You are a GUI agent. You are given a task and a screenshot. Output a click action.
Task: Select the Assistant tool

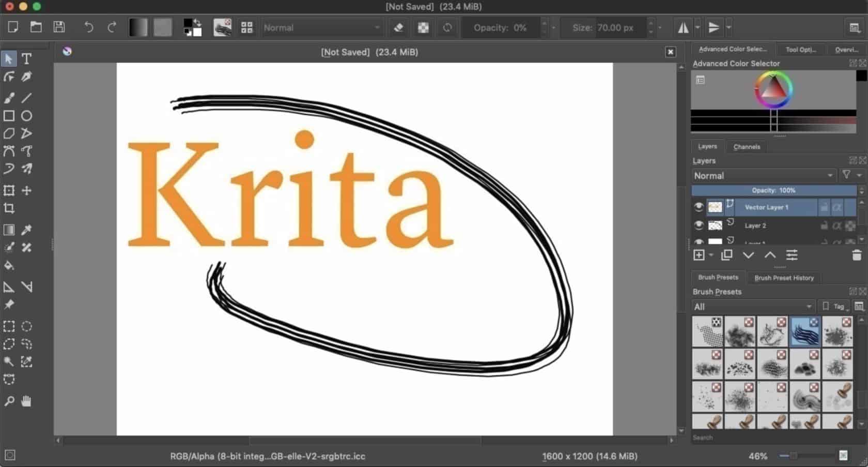9,287
